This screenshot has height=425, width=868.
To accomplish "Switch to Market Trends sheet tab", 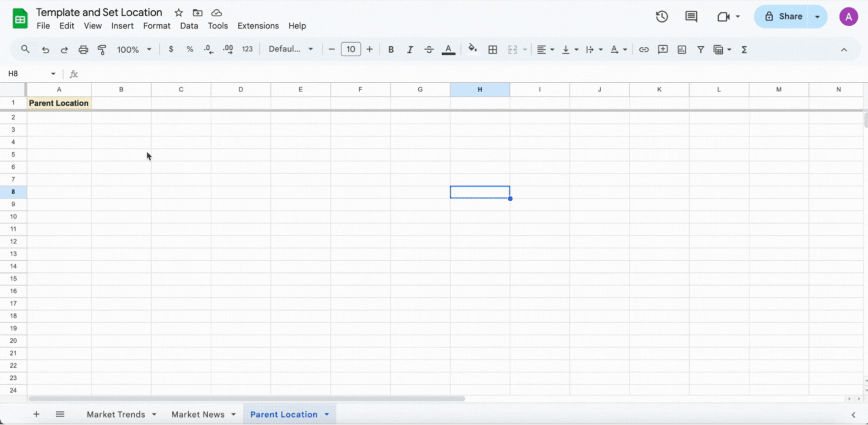I will pos(116,415).
